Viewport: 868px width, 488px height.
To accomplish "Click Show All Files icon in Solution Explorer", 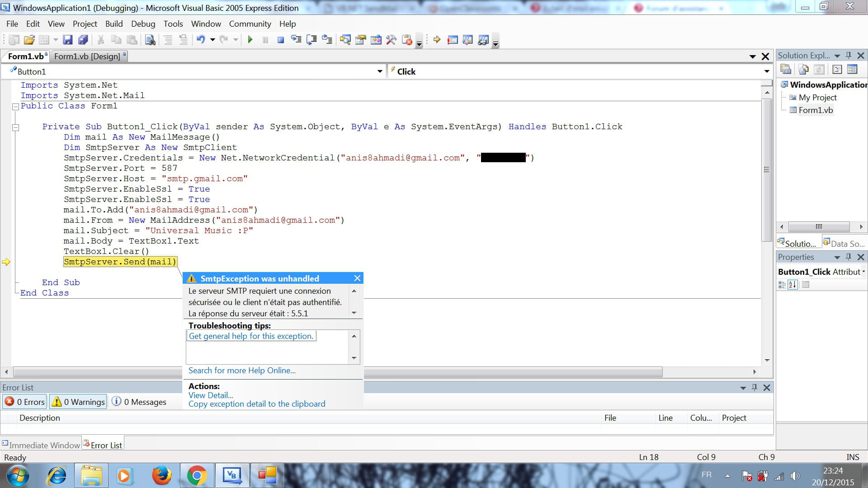I will (803, 69).
